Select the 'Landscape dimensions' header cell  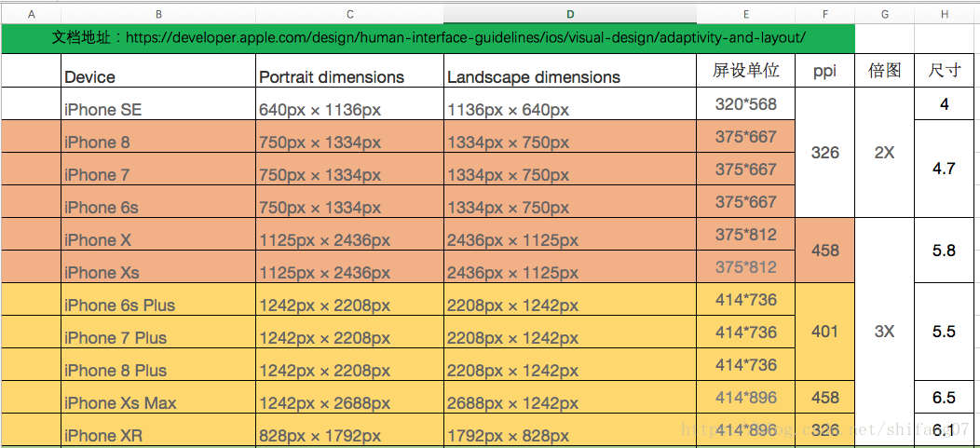(570, 71)
